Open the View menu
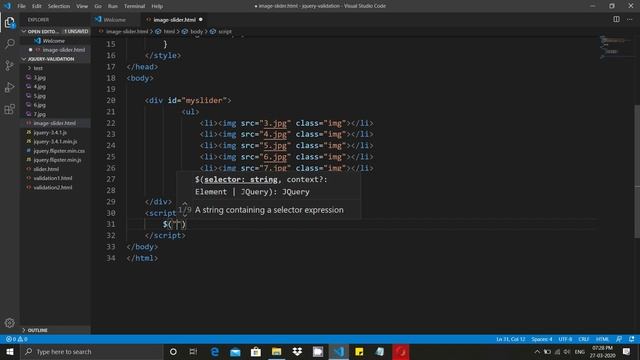The width and height of the screenshot is (640, 360). pos(82,6)
